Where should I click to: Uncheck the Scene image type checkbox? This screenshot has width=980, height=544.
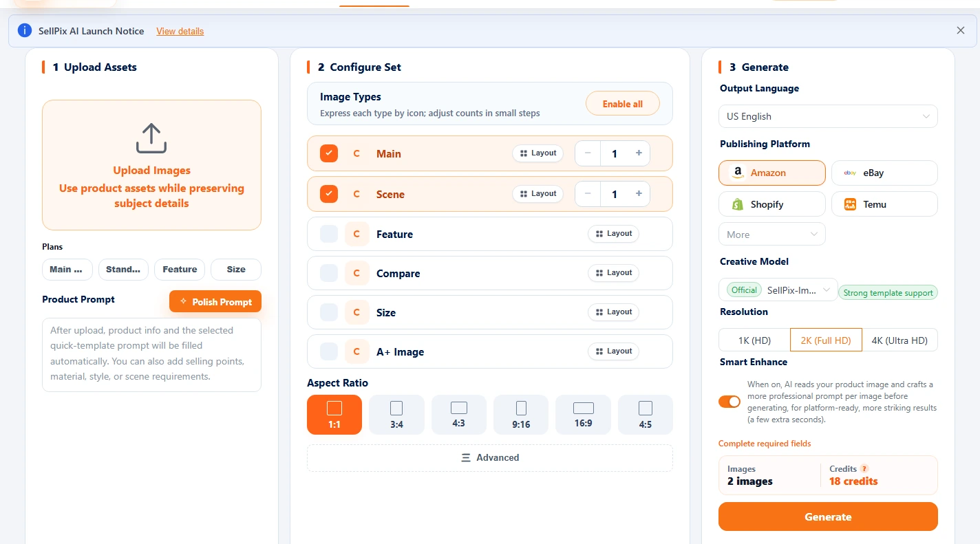(x=329, y=195)
